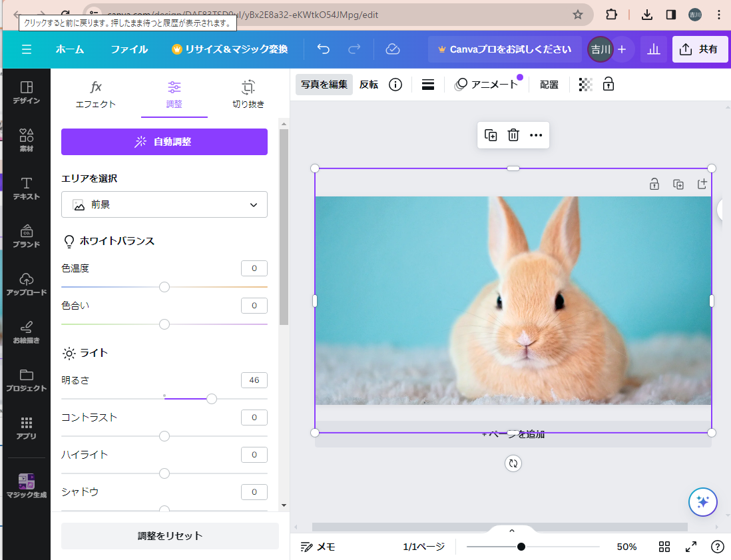
Task: Click the Canva Assistant sparkle button
Action: (702, 502)
